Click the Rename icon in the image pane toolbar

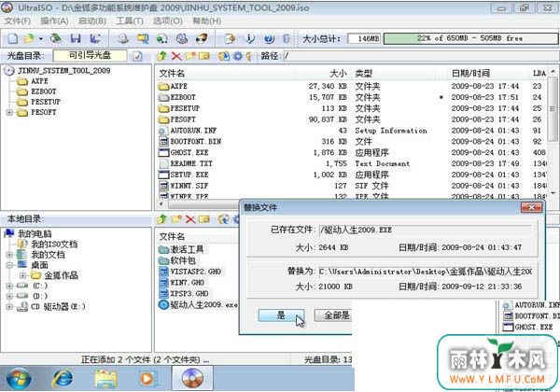[x=203, y=56]
